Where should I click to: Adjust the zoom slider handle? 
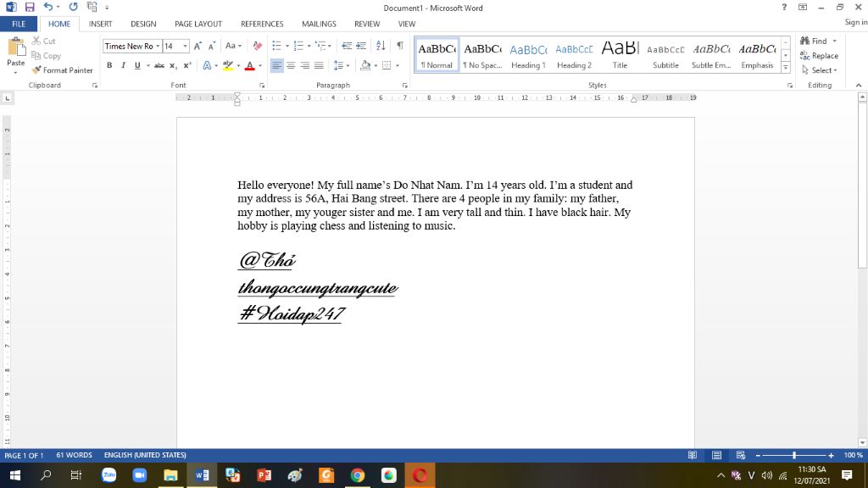[x=794, y=455]
